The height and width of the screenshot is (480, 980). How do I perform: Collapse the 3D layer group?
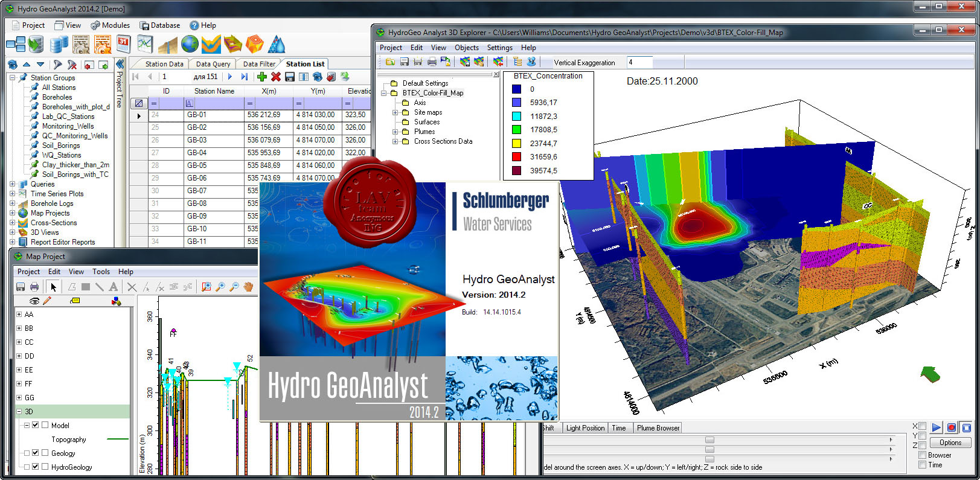pyautogui.click(x=19, y=411)
